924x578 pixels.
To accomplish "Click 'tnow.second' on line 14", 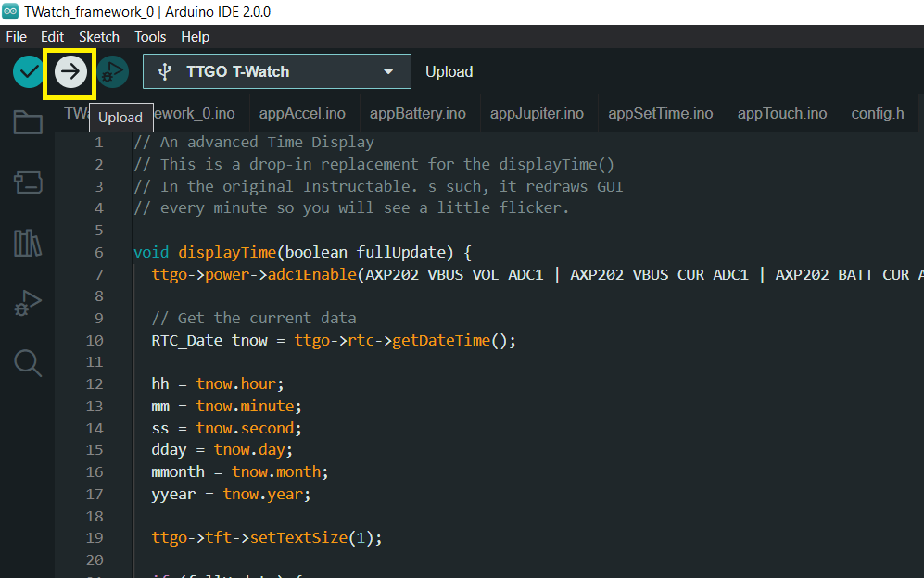I will [245, 428].
